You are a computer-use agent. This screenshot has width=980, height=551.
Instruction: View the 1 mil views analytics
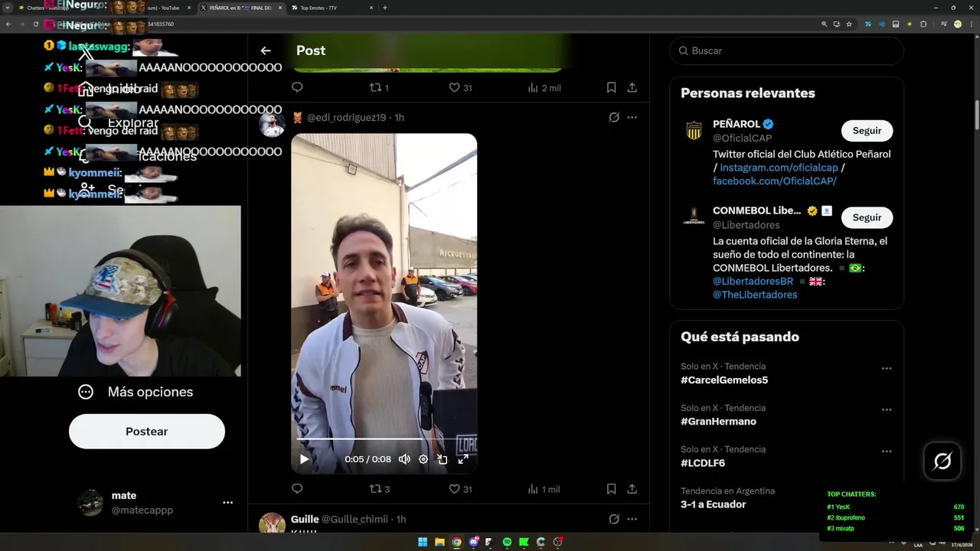(544, 489)
